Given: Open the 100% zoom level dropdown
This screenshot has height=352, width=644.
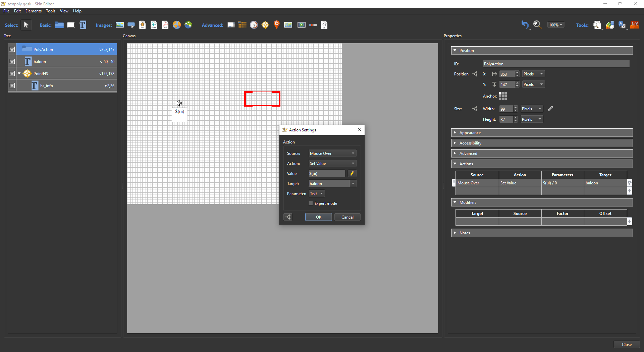Looking at the screenshot, I should (556, 25).
